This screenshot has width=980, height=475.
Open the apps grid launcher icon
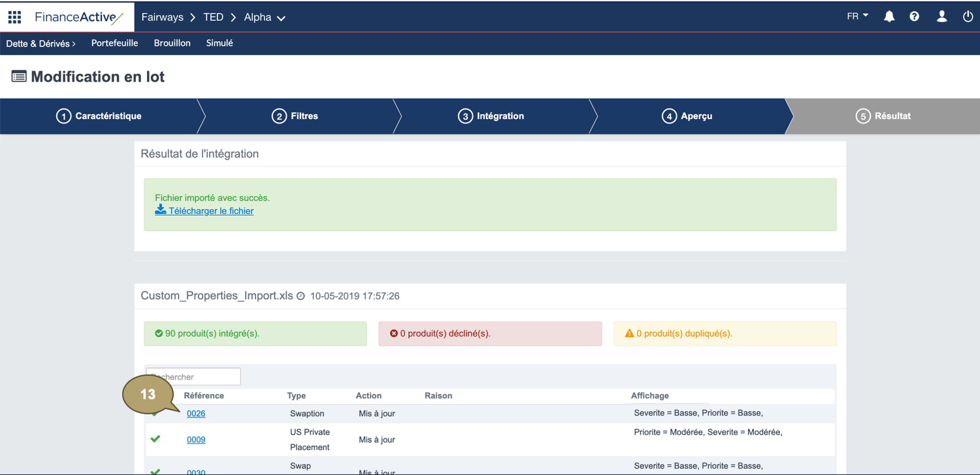[x=14, y=17]
